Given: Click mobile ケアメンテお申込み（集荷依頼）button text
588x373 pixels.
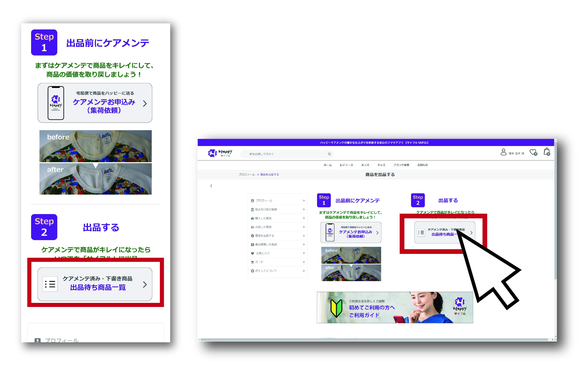Looking at the screenshot, I should (x=104, y=106).
